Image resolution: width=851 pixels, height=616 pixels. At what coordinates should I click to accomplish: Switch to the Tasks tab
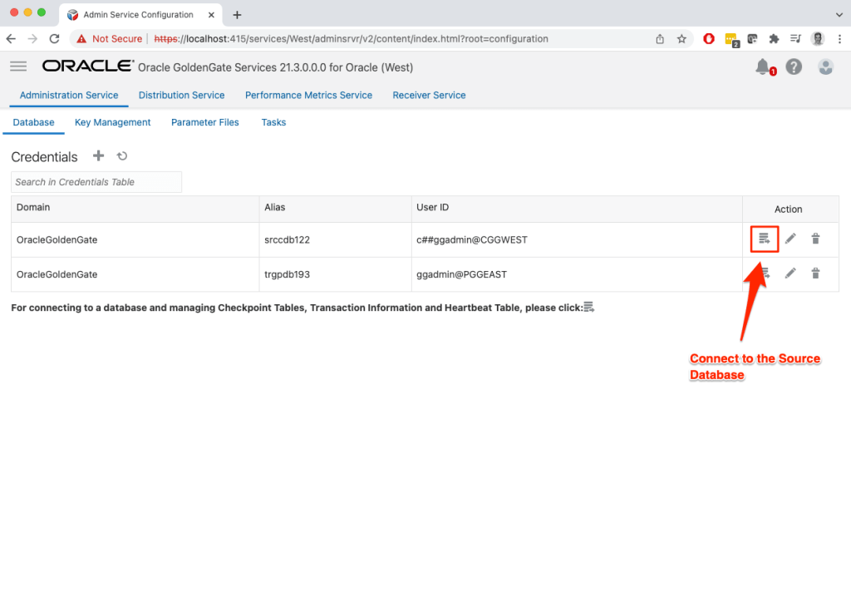point(273,122)
